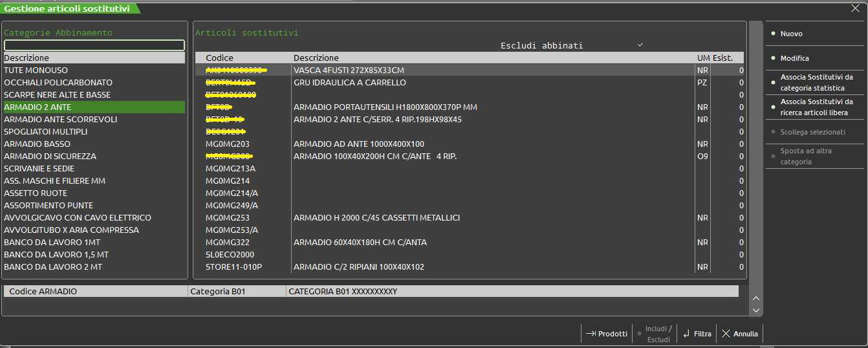Close the Gestione articoli sostitutivi window

pos(855,8)
